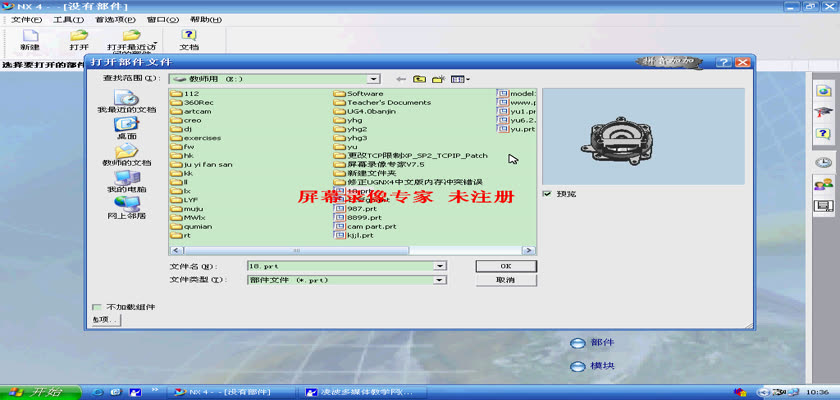Open the Roles people resource bar icon
840x400 pixels.
tap(823, 184)
